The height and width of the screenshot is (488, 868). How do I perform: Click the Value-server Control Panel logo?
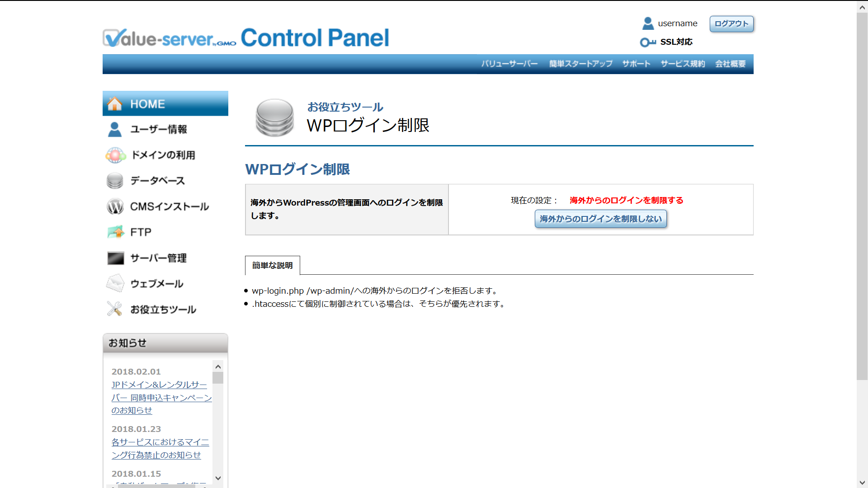click(246, 38)
